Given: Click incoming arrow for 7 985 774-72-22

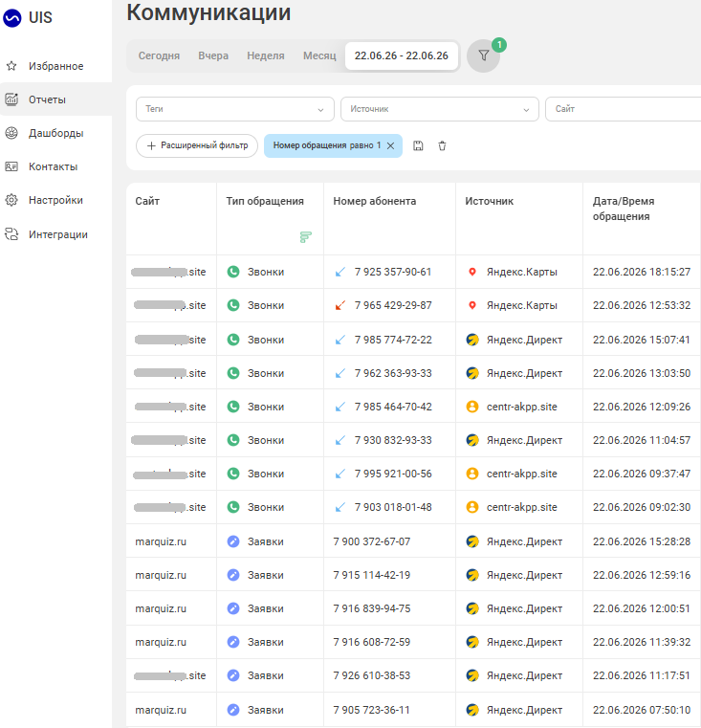Looking at the screenshot, I should pyautogui.click(x=340, y=340).
